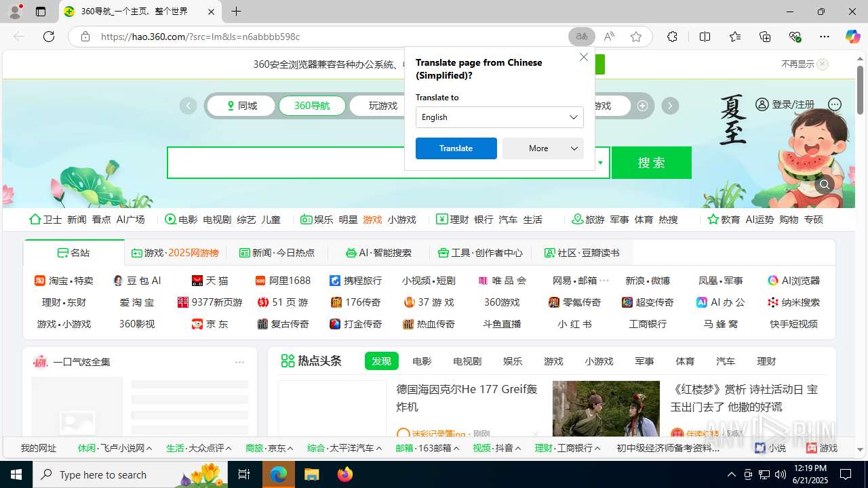Launch Firefox from the taskbar
The width and height of the screenshot is (868, 488).
(345, 474)
